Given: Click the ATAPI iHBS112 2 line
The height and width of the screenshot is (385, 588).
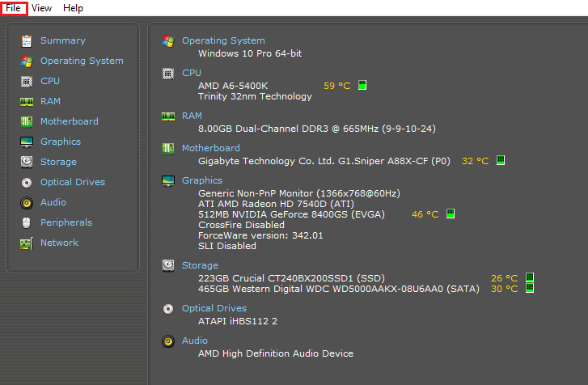Looking at the screenshot, I should (238, 321).
